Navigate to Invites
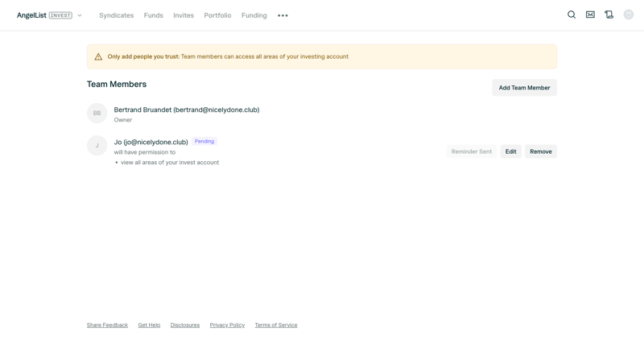 tap(184, 15)
